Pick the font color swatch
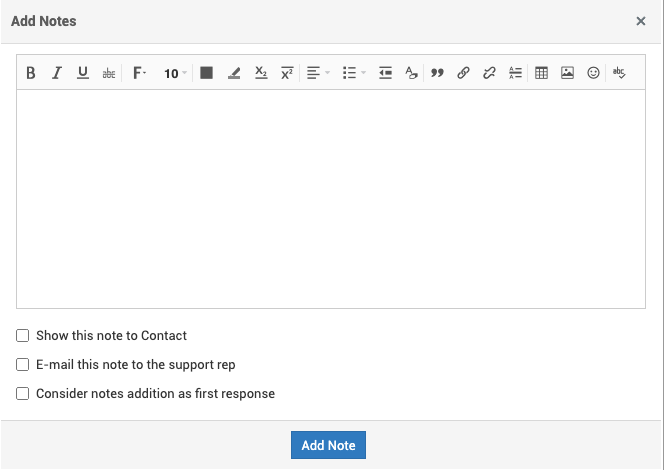Image resolution: width=664 pixels, height=470 pixels. [207, 73]
